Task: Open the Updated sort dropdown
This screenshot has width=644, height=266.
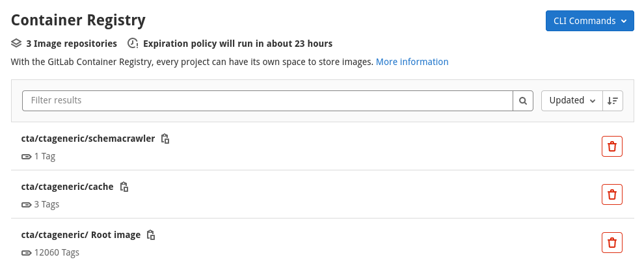Action: pos(572,101)
